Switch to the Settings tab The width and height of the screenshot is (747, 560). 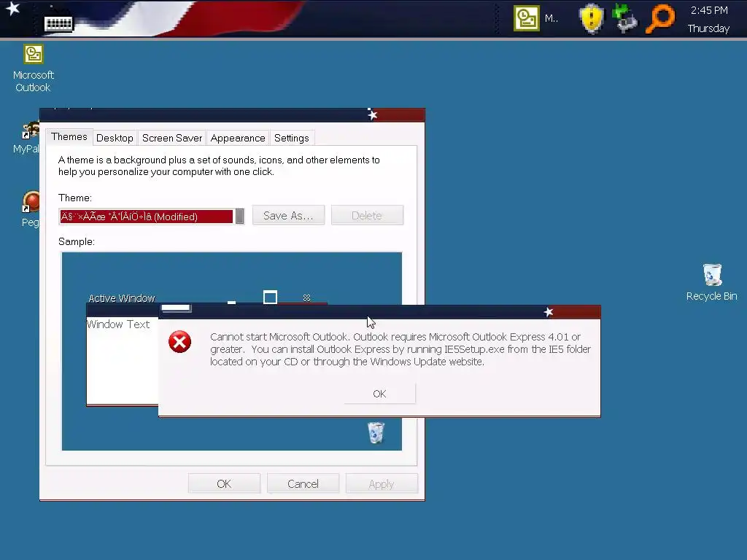[292, 138]
